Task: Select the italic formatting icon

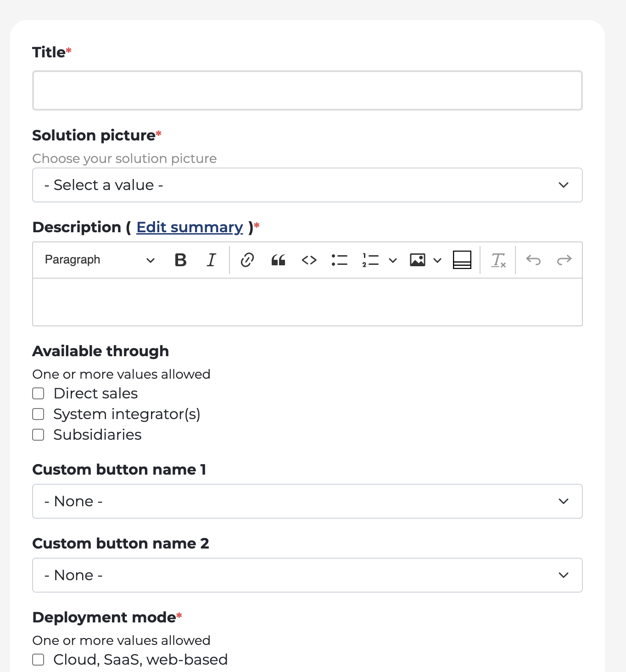Action: tap(211, 260)
